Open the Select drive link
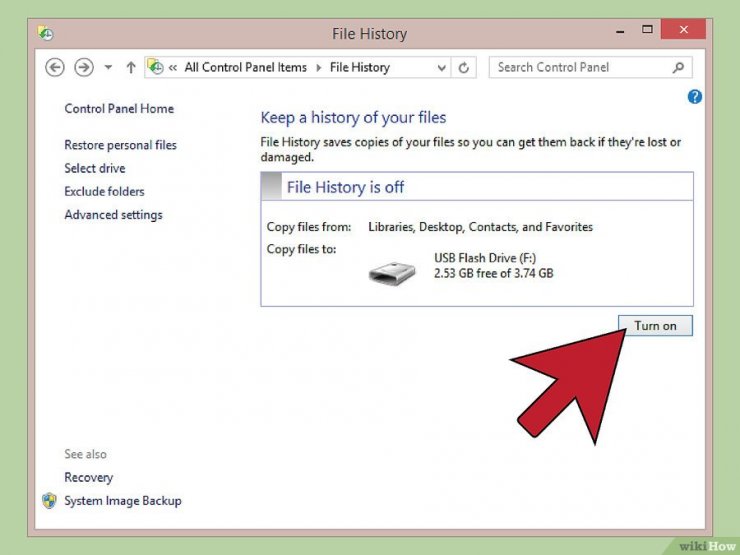 tap(95, 168)
